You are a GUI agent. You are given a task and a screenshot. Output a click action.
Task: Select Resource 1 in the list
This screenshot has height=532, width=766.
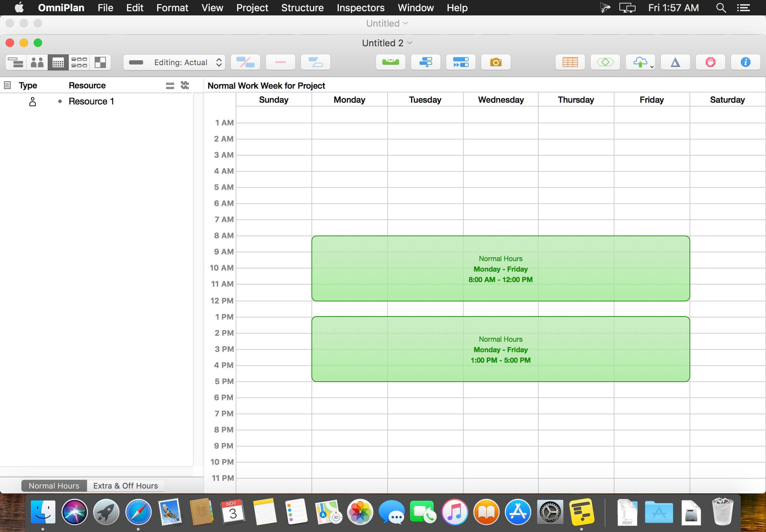click(x=91, y=102)
